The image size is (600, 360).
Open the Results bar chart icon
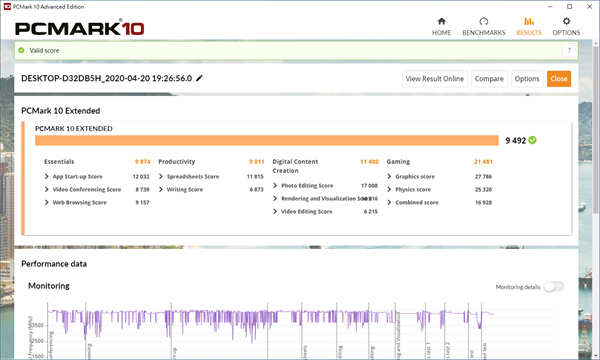point(529,21)
